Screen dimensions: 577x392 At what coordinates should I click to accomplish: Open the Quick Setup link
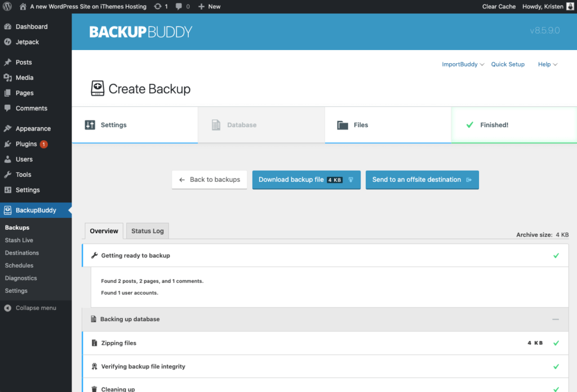click(x=508, y=64)
